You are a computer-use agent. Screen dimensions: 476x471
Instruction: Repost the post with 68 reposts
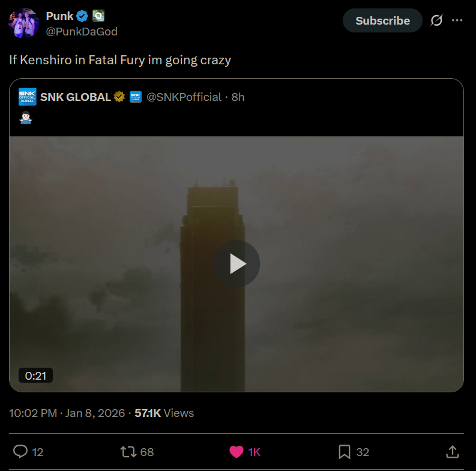click(x=137, y=452)
